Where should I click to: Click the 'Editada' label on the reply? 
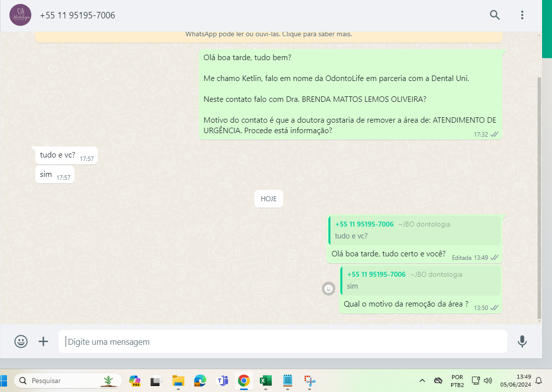coord(461,258)
